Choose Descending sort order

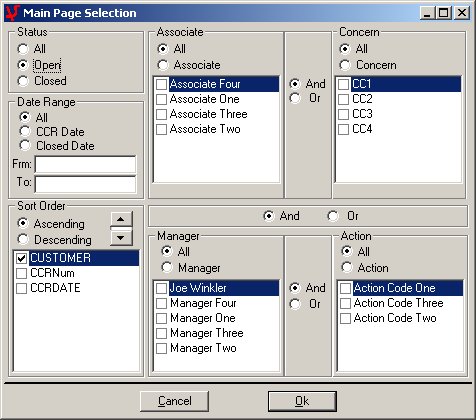click(x=23, y=239)
